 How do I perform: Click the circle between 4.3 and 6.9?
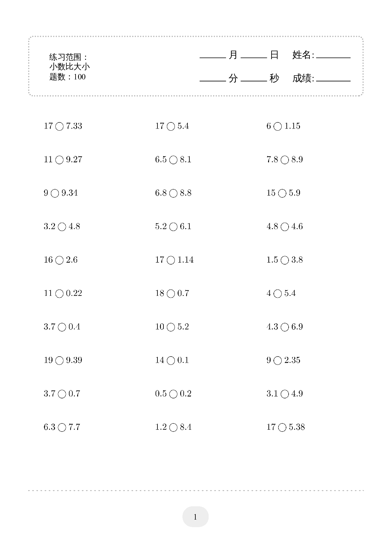(285, 327)
